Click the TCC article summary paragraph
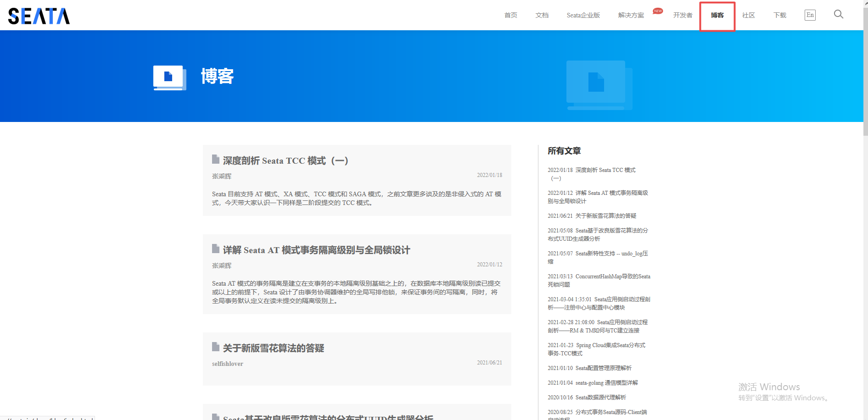 click(357, 199)
